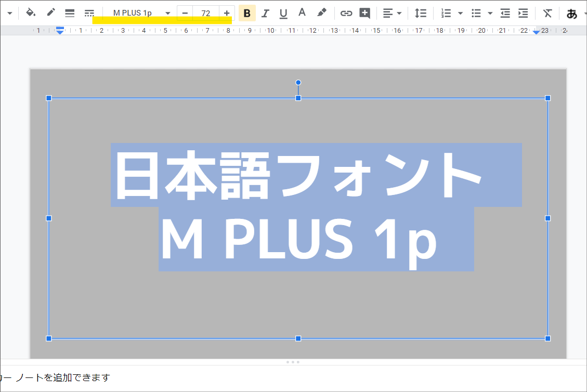Click the bottom-center resize handle of text box
This screenshot has width=587, height=392.
[298, 338]
